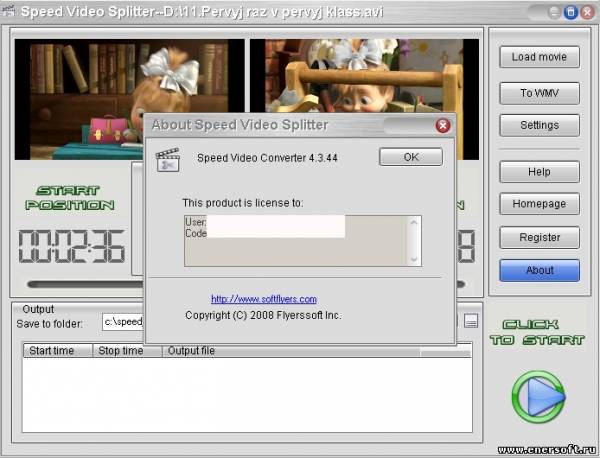The width and height of the screenshot is (600, 458).
Task: Click the Code line in the license box
Action: 196,233
